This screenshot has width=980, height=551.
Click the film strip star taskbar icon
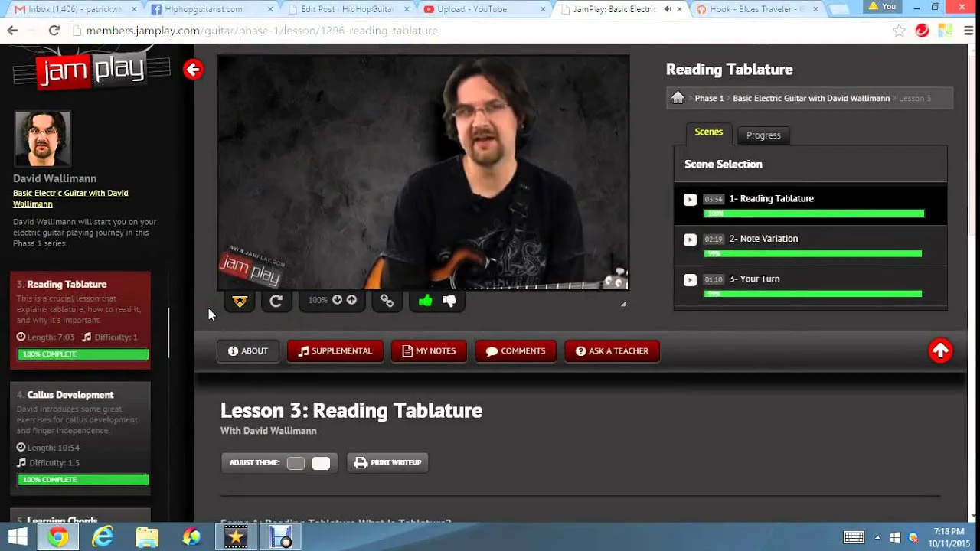tap(236, 537)
